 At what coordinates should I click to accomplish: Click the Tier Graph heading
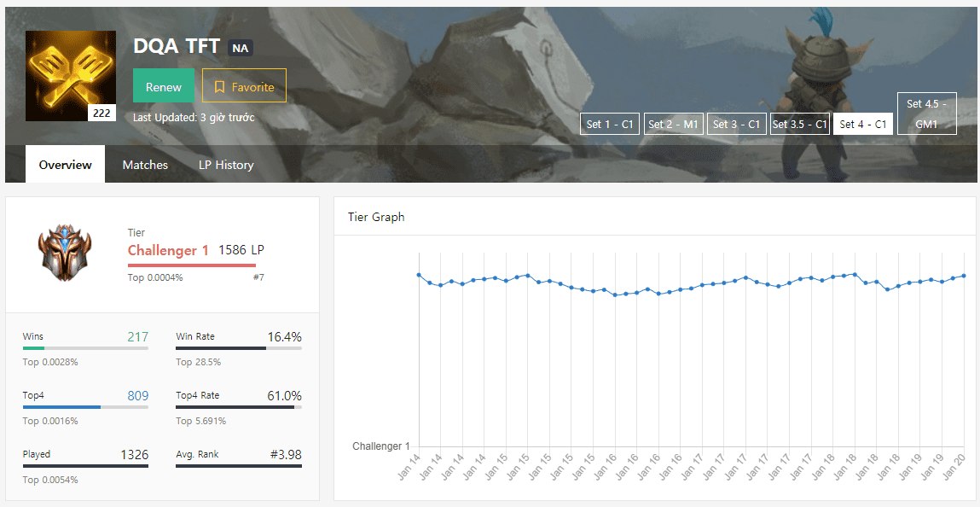pyautogui.click(x=376, y=217)
